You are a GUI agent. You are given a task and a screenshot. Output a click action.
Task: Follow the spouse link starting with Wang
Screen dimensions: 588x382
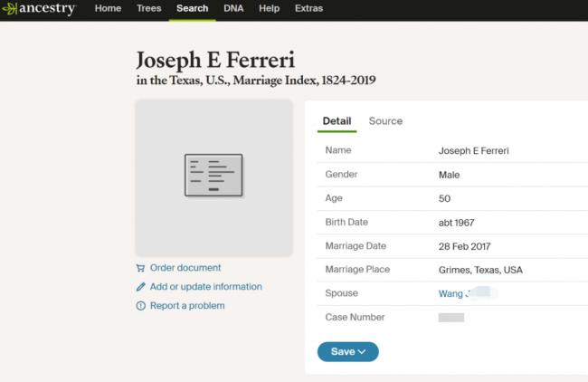451,293
